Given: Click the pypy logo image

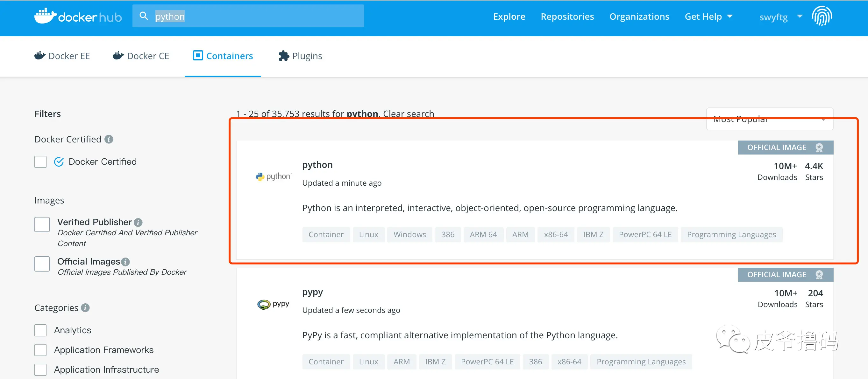Looking at the screenshot, I should (x=273, y=304).
